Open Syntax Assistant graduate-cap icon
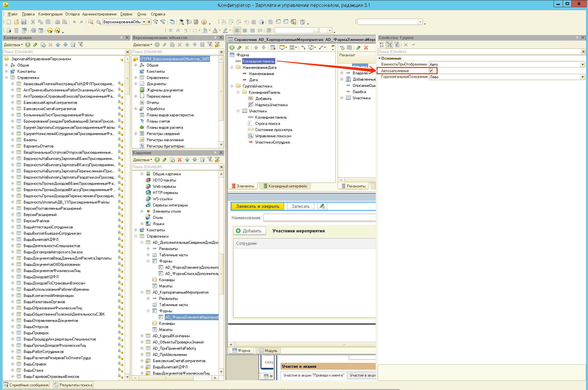 pos(181,22)
